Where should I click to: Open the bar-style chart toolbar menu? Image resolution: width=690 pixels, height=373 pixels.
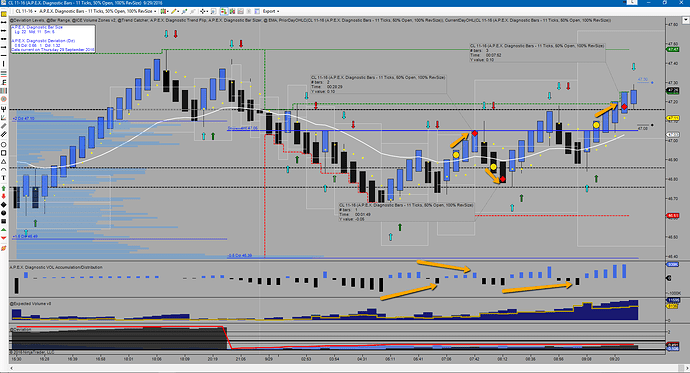164,11
